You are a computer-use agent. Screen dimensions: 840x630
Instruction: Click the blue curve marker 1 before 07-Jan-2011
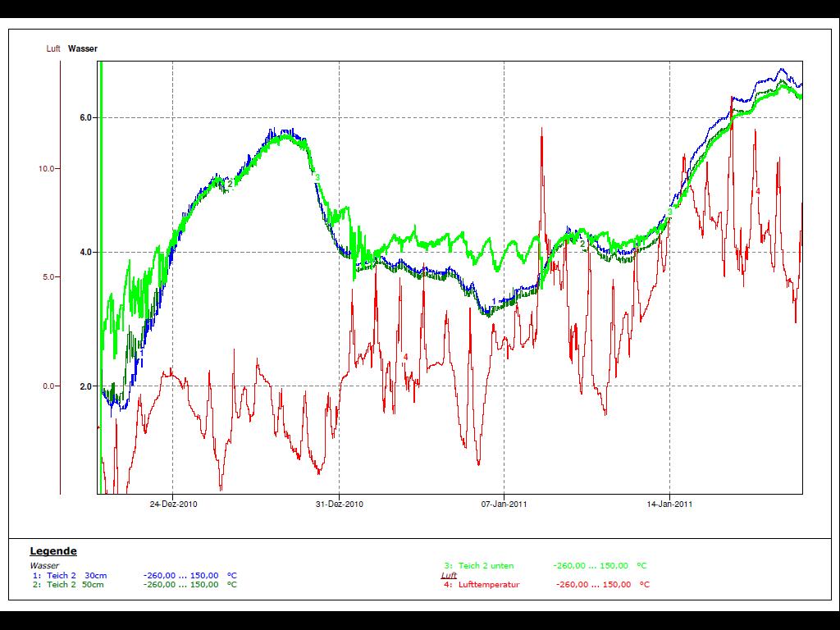494,301
